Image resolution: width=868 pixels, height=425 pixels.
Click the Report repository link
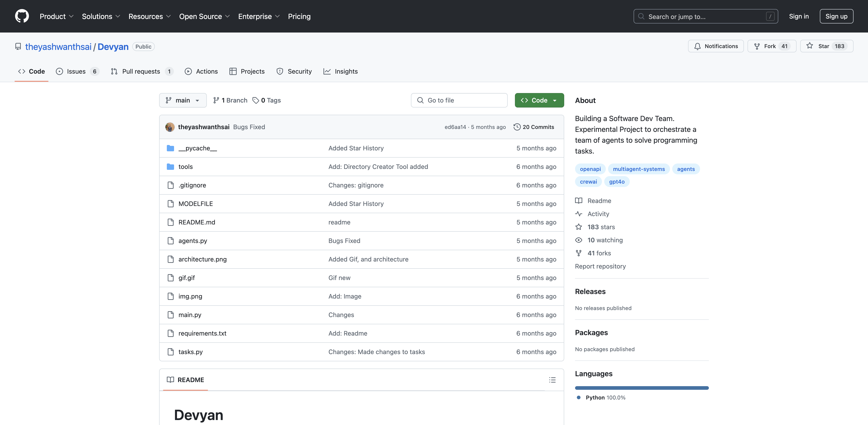pyautogui.click(x=600, y=266)
